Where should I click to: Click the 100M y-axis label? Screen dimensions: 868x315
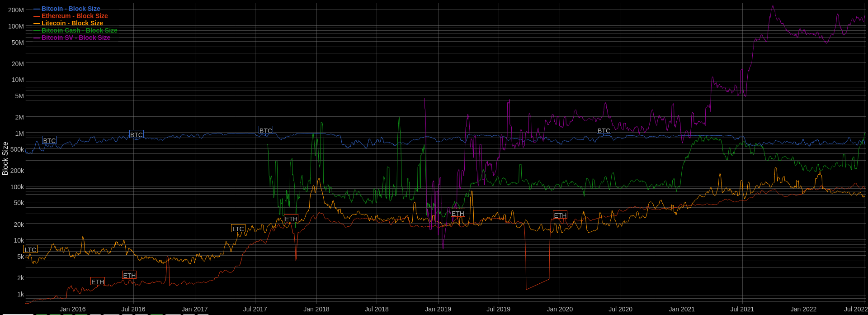point(16,26)
